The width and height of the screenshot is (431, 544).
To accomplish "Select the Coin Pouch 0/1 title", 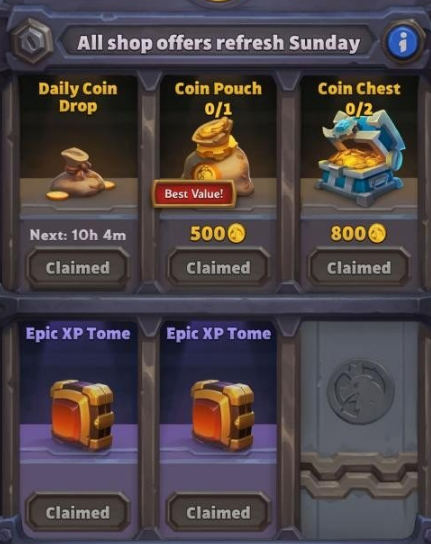I will 218,99.
